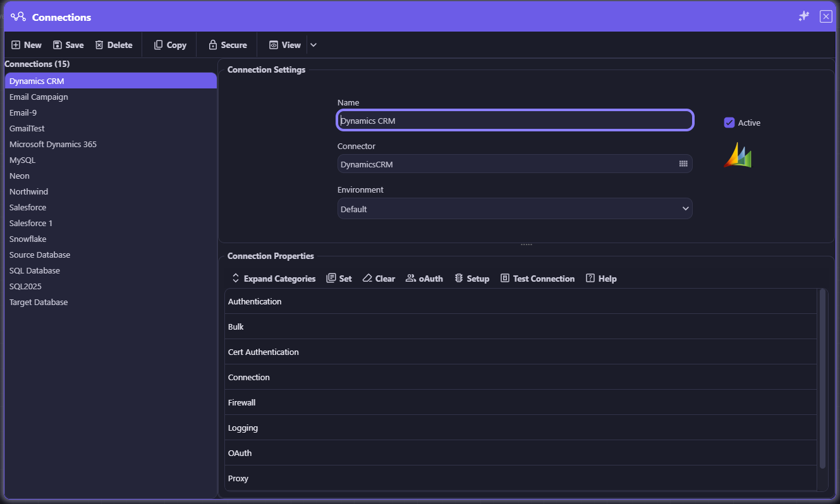Viewport: 840px width, 504px height.
Task: Open the connector picker grid icon
Action: click(683, 164)
